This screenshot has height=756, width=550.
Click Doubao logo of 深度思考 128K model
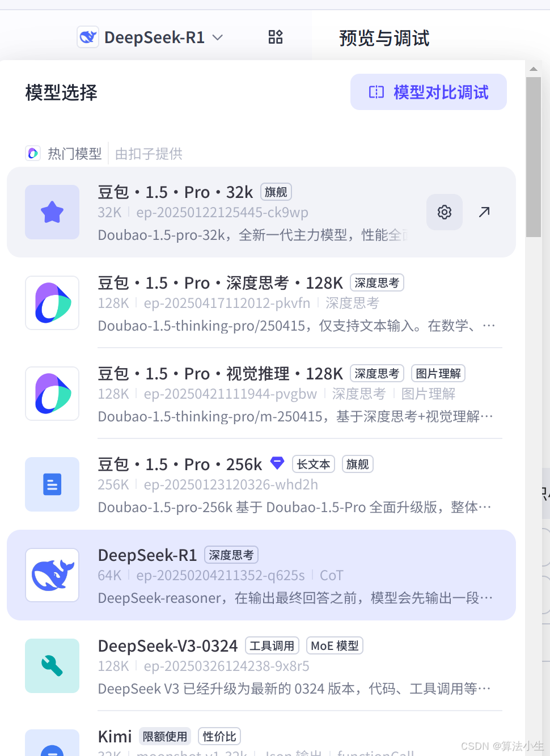tap(52, 303)
